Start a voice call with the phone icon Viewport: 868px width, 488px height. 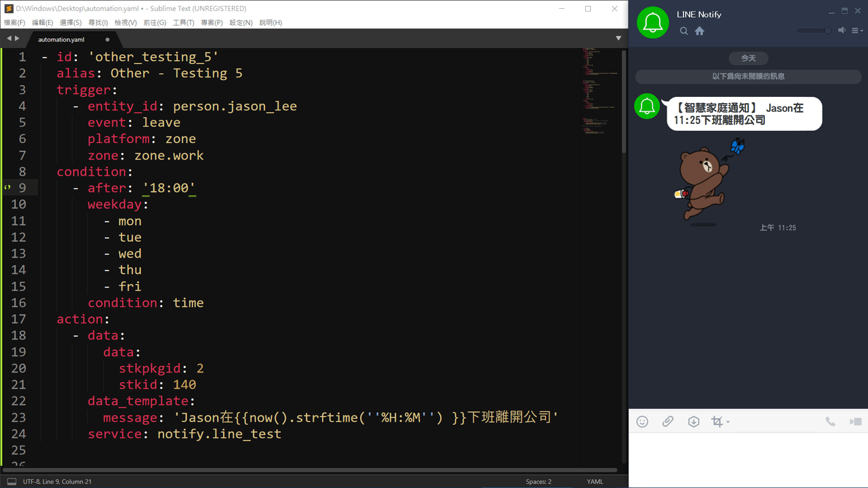[x=830, y=422]
